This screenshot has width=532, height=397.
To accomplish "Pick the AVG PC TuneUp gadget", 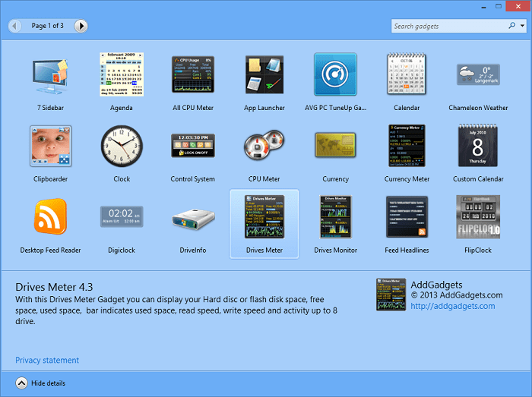I will coord(335,75).
